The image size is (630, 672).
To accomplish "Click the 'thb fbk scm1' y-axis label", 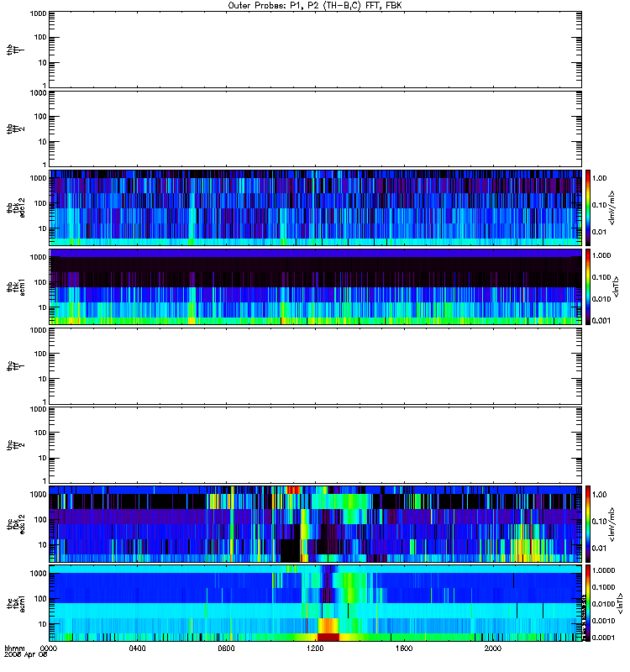I will click(x=16, y=287).
